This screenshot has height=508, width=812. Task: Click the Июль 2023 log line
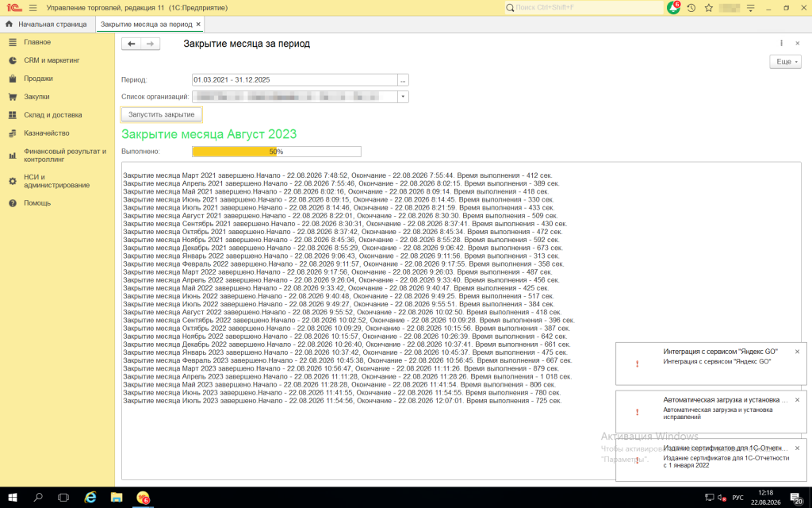click(x=343, y=401)
